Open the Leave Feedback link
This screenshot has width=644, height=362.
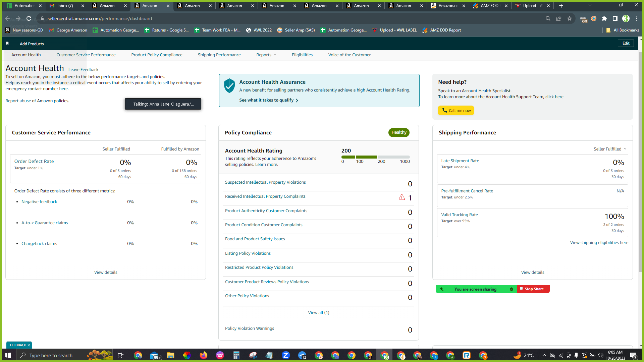pos(83,70)
